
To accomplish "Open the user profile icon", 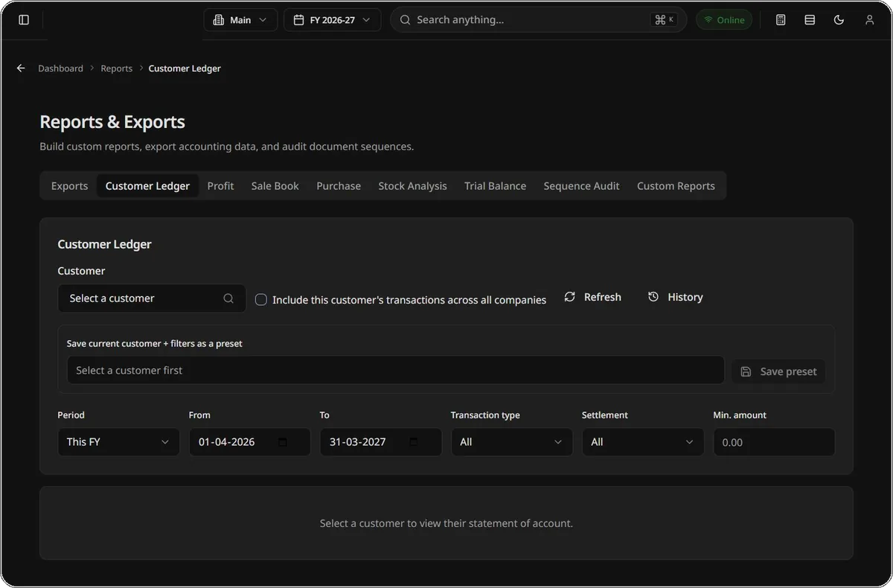I will point(869,20).
